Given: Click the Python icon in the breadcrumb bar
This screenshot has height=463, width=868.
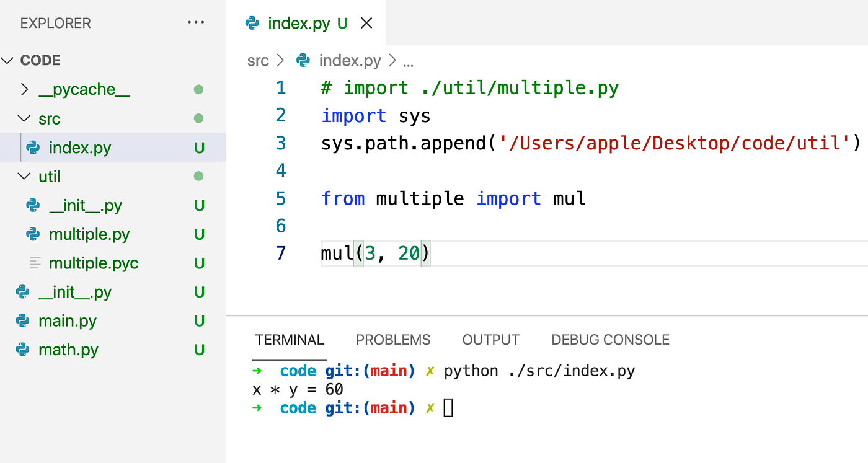Looking at the screenshot, I should click(303, 60).
